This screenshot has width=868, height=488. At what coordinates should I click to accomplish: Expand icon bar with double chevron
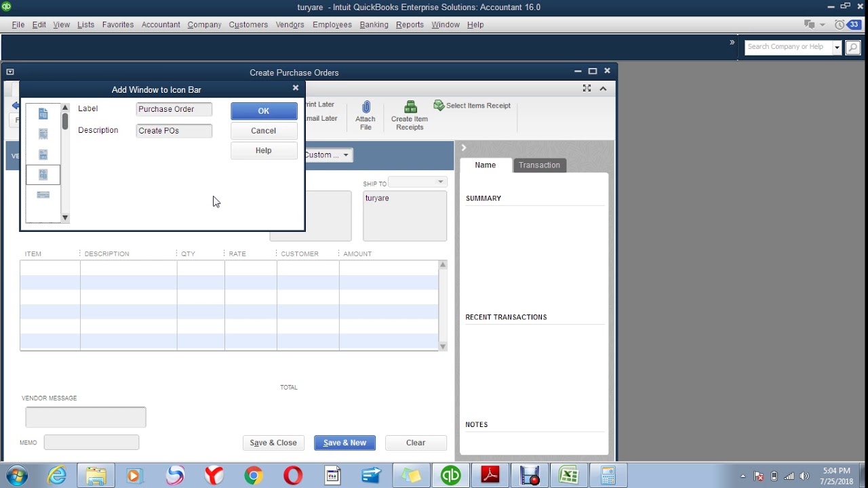[732, 42]
